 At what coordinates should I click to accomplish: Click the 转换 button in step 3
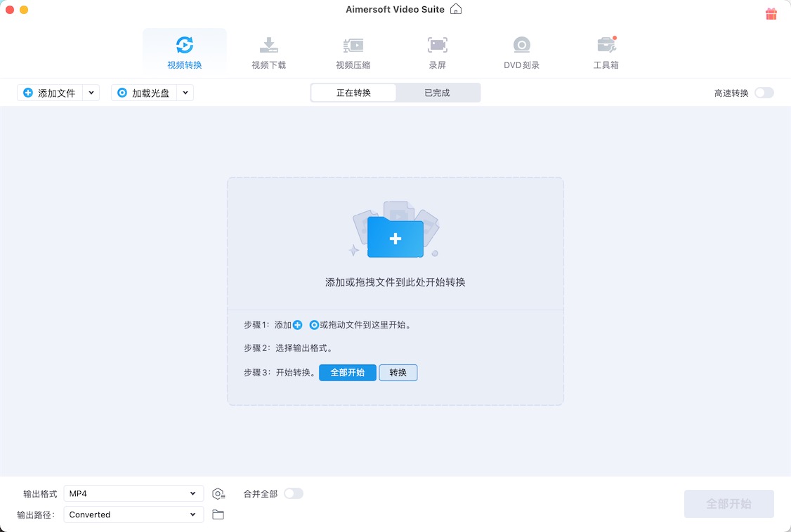pyautogui.click(x=398, y=372)
